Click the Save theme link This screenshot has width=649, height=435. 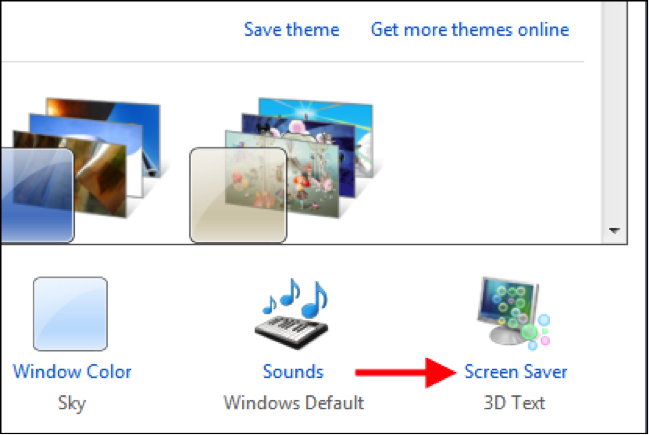pos(291,30)
